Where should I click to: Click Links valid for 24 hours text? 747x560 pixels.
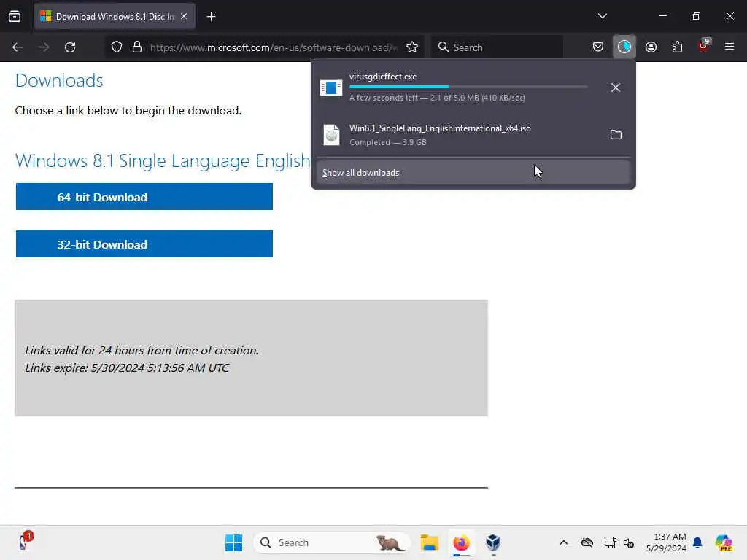point(142,351)
